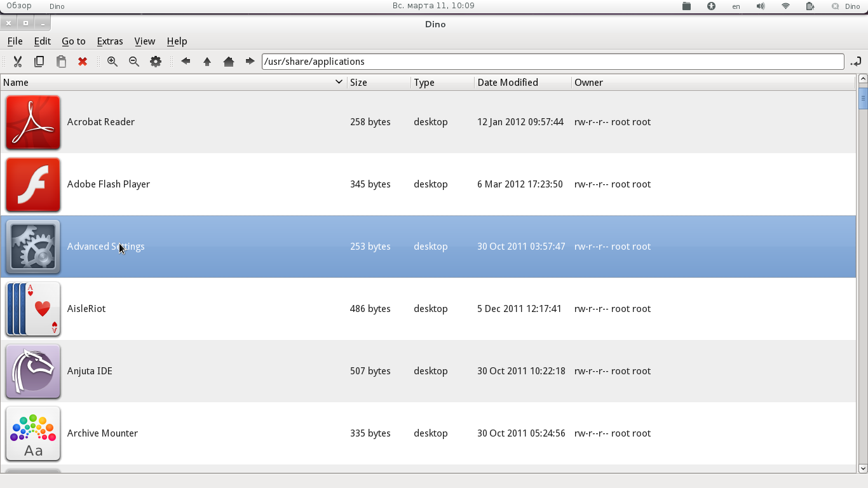Image resolution: width=868 pixels, height=488 pixels.
Task: Open the File menu
Action: 15,41
